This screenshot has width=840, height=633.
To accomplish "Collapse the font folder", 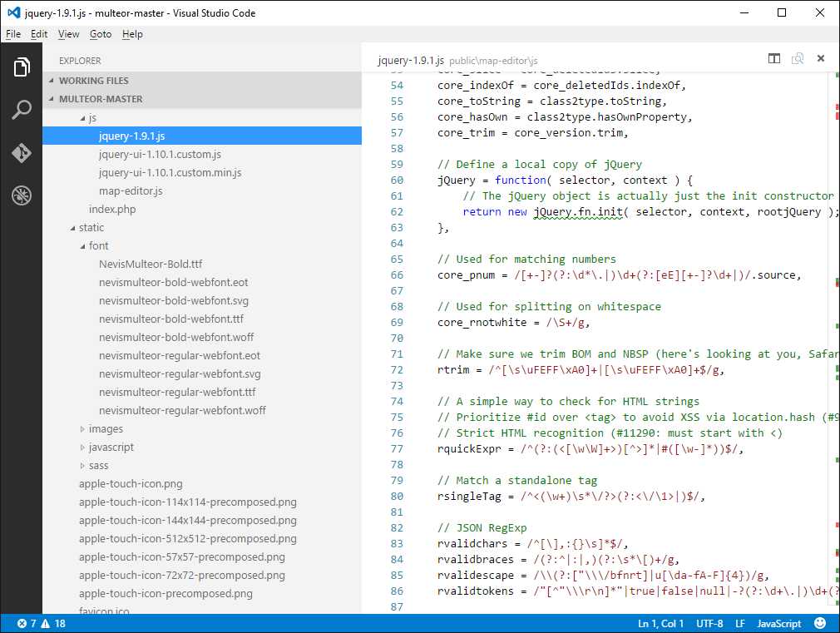I will click(x=82, y=246).
